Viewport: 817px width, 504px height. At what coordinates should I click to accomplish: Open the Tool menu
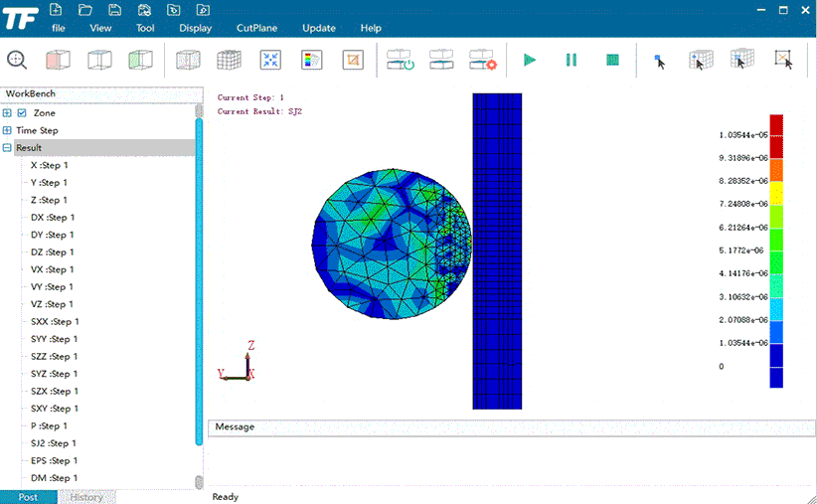tap(145, 28)
